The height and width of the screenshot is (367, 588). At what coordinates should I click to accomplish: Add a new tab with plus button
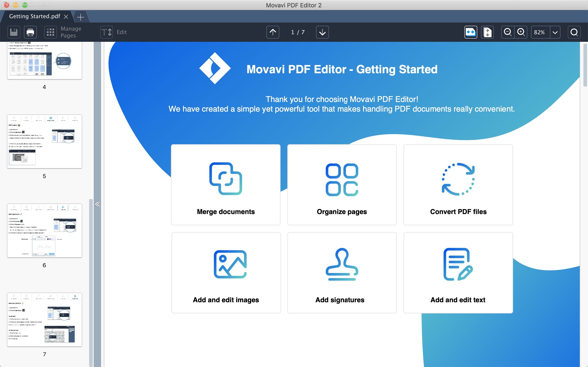click(x=80, y=17)
